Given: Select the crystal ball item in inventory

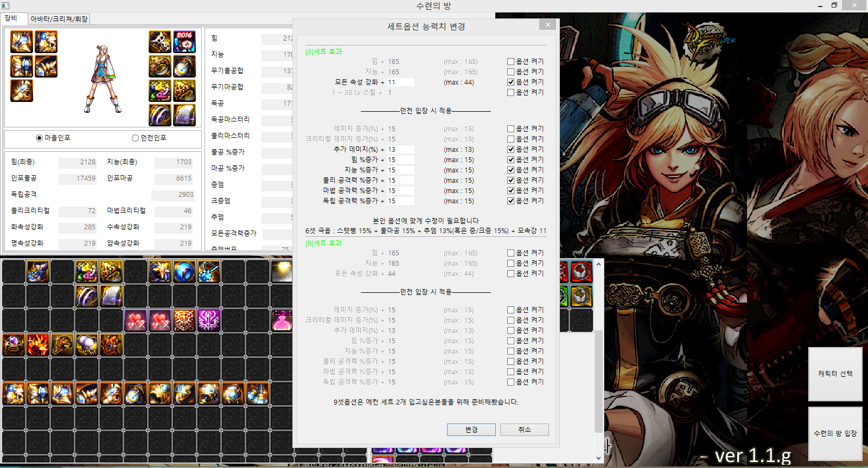Looking at the screenshot, I should (x=14, y=345).
